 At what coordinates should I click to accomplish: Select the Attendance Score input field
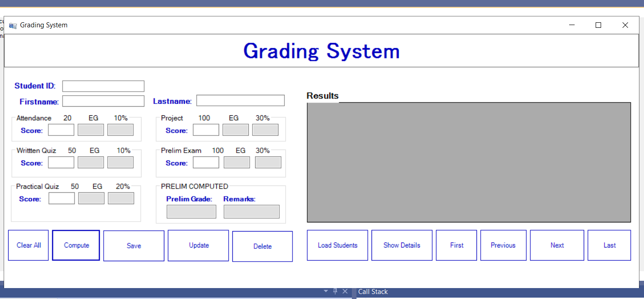click(61, 130)
